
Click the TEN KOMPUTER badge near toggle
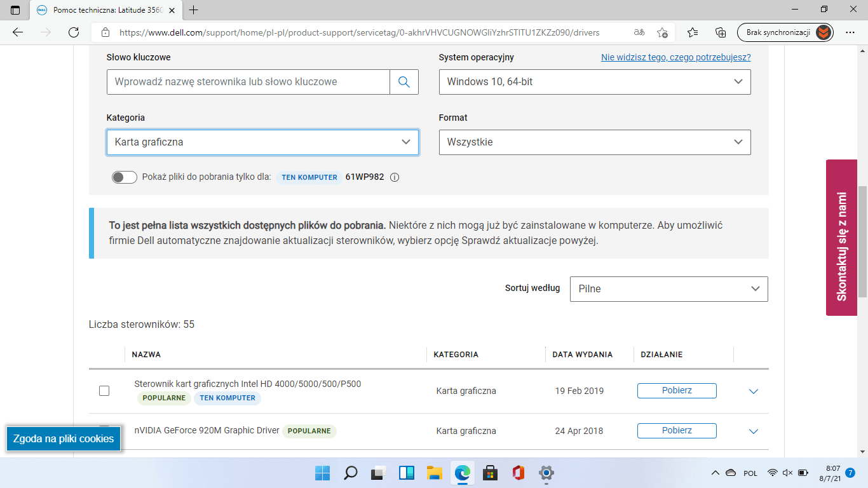(309, 177)
